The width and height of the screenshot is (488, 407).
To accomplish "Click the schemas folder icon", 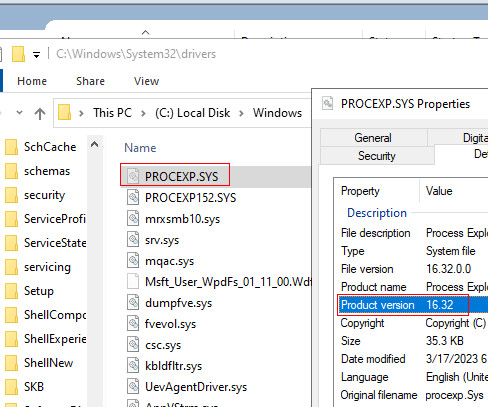I will pyautogui.click(x=11, y=171).
